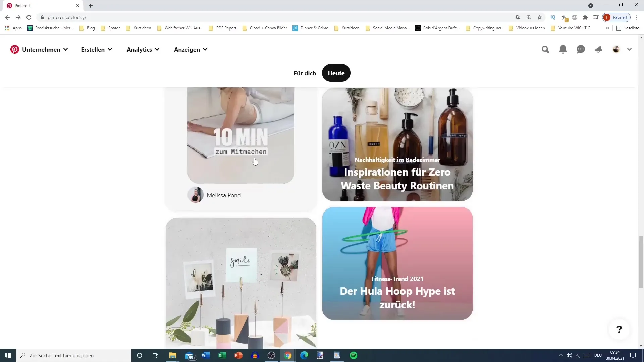The width and height of the screenshot is (644, 362).
Task: Open the Leseliste reading list
Action: [628, 28]
